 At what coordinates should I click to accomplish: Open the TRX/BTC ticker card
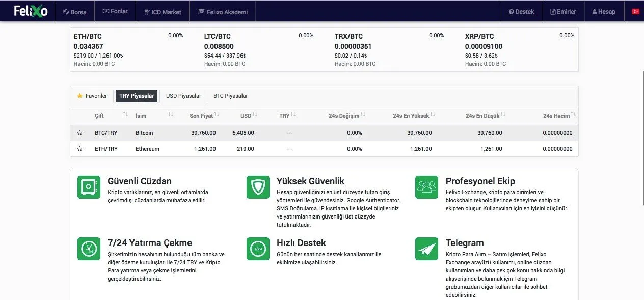click(389, 49)
